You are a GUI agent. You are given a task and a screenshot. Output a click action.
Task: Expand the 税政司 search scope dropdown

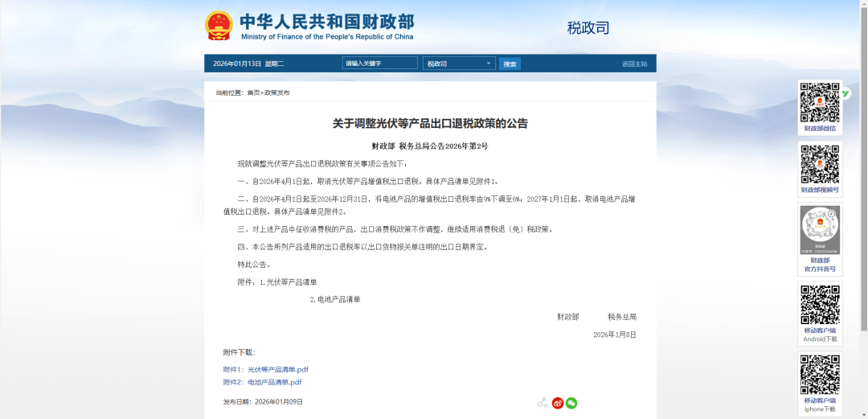click(459, 64)
